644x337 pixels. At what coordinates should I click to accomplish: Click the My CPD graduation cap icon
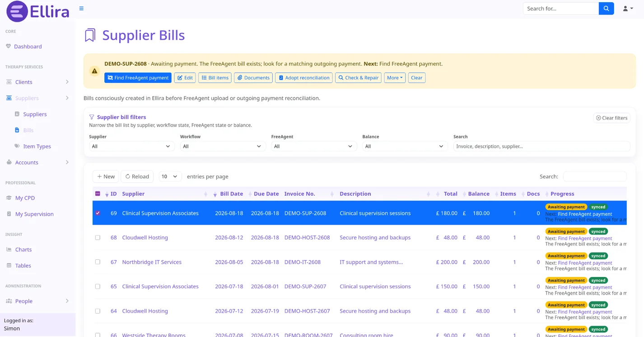[x=9, y=198]
